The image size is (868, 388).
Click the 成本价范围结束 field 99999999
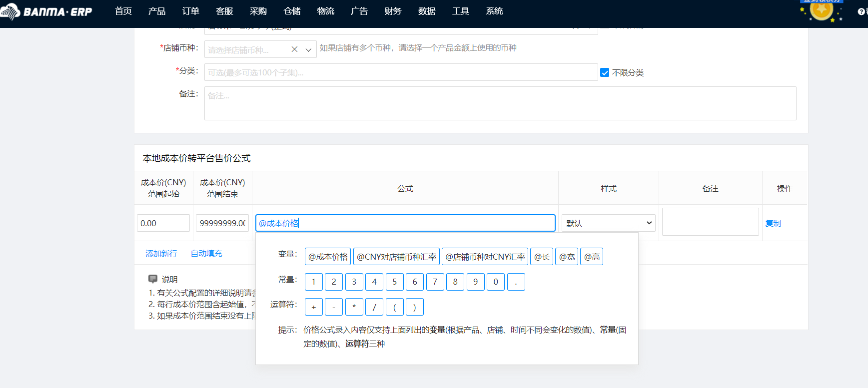click(222, 223)
